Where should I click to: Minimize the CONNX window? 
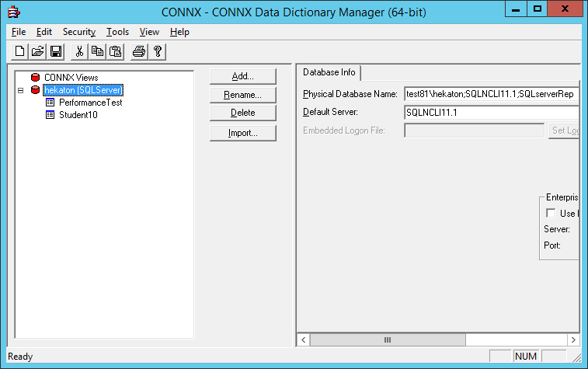516,9
